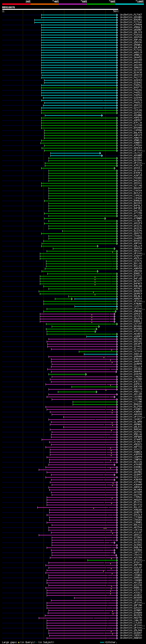Viewport: 146px width, 644px height.
Task: Pick the UniRef100_C6T9Y9 row label
Action: pos(131,352)
